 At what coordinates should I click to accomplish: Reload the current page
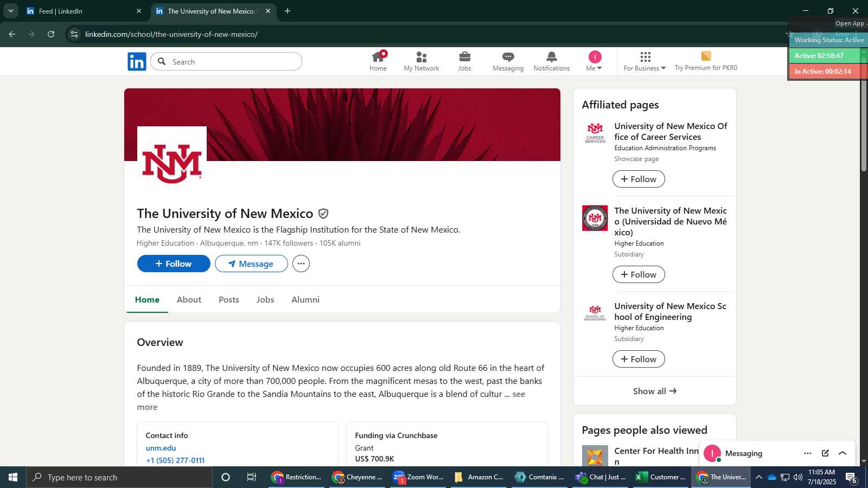tap(51, 34)
